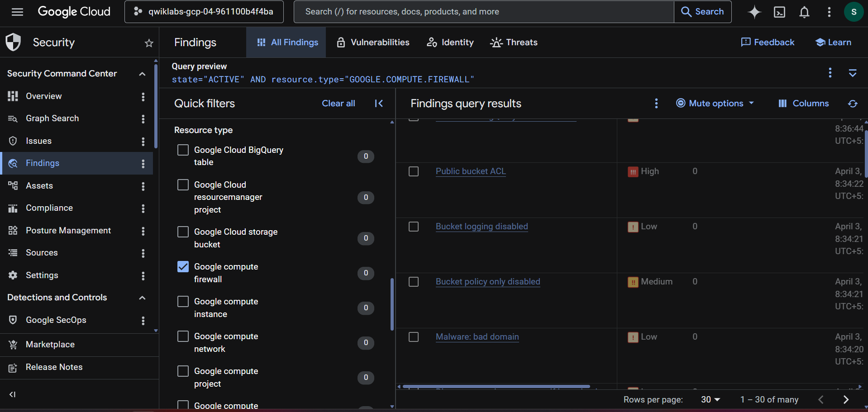Open Sources more options menu
This screenshot has width=868, height=412.
143,253
